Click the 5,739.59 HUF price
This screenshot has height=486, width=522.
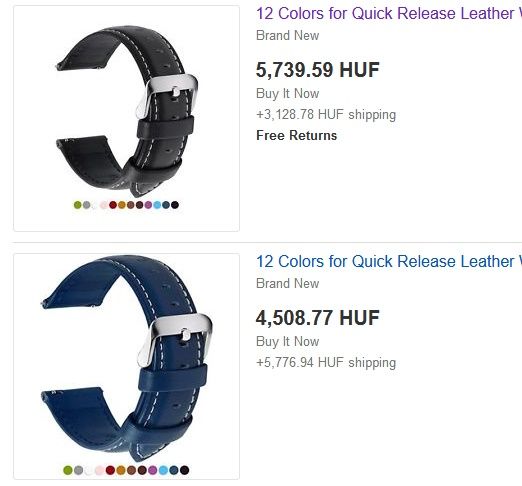(x=318, y=70)
